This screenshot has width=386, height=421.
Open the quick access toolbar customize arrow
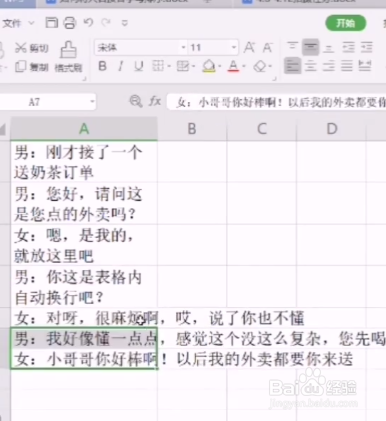pos(125,23)
